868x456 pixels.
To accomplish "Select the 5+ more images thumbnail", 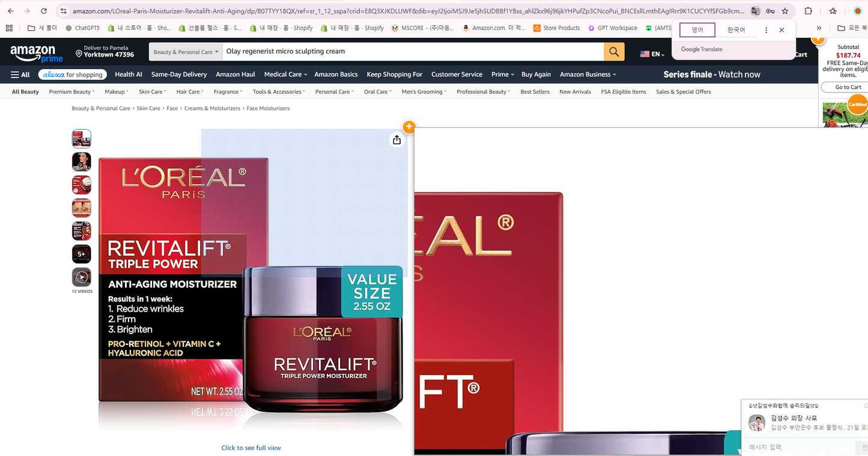I will pos(82,254).
